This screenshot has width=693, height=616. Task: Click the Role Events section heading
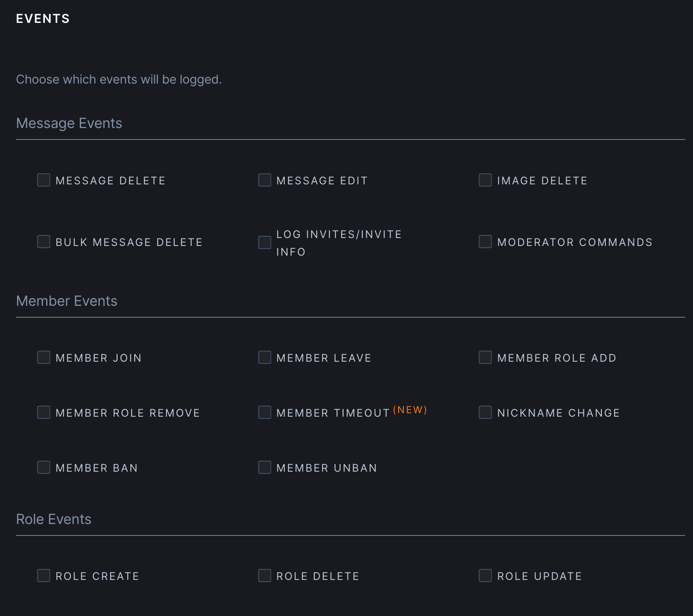click(54, 519)
